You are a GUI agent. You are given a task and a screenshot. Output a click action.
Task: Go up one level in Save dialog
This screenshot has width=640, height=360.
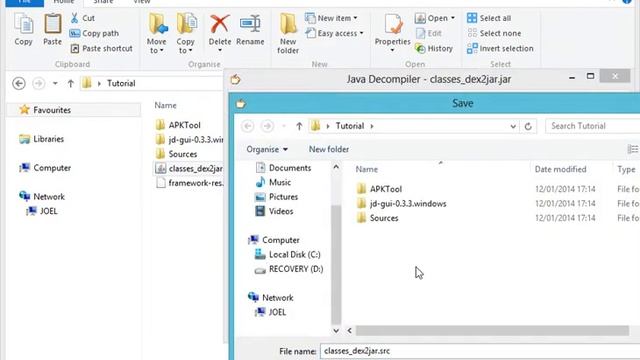point(299,126)
